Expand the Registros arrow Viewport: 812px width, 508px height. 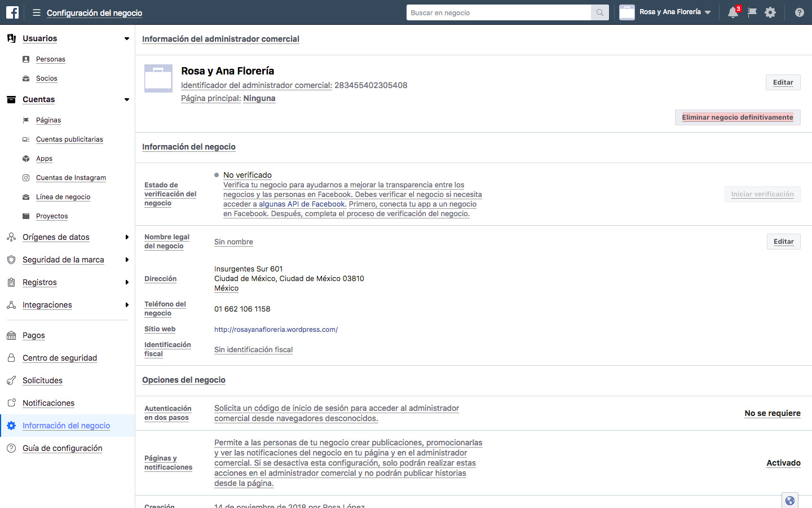[x=127, y=282]
